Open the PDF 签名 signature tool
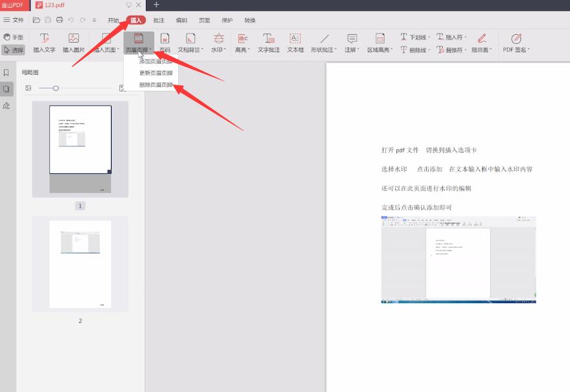This screenshot has width=570, height=392. click(x=516, y=43)
